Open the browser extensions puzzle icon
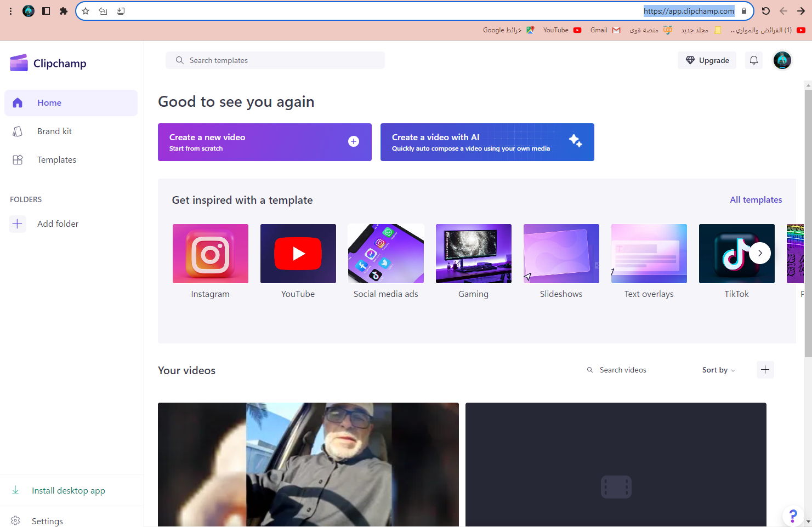 tap(64, 11)
